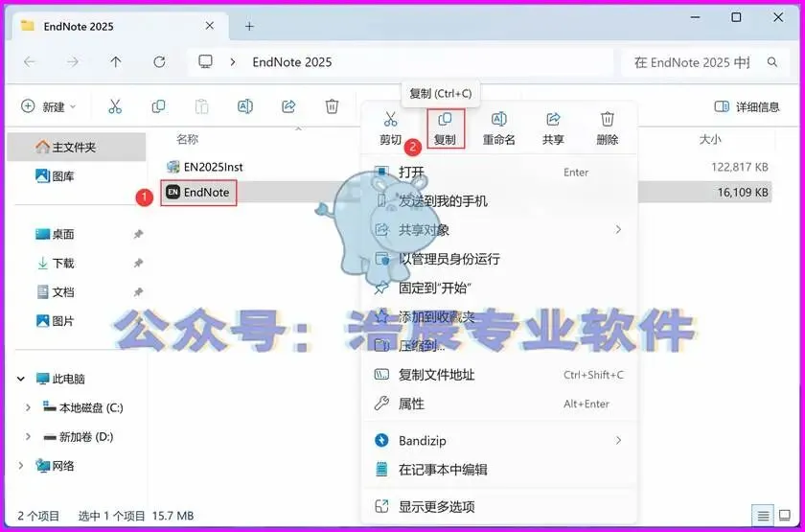
Task: Select the EndNote file row
Action: (466, 193)
